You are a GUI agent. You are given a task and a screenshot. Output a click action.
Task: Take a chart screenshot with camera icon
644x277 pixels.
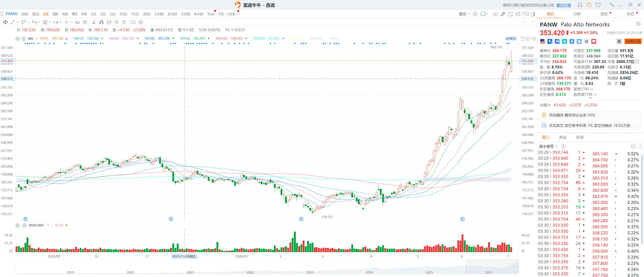point(495,14)
